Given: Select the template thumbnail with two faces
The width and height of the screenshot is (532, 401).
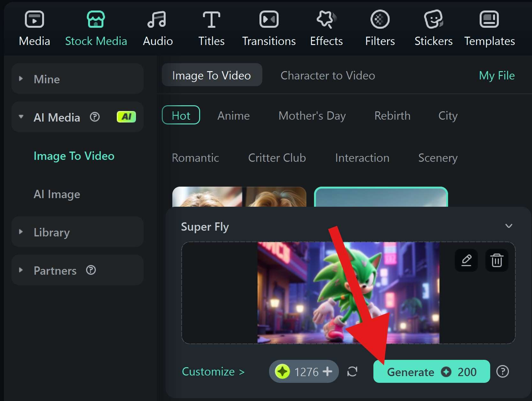Looking at the screenshot, I should pos(239,197).
